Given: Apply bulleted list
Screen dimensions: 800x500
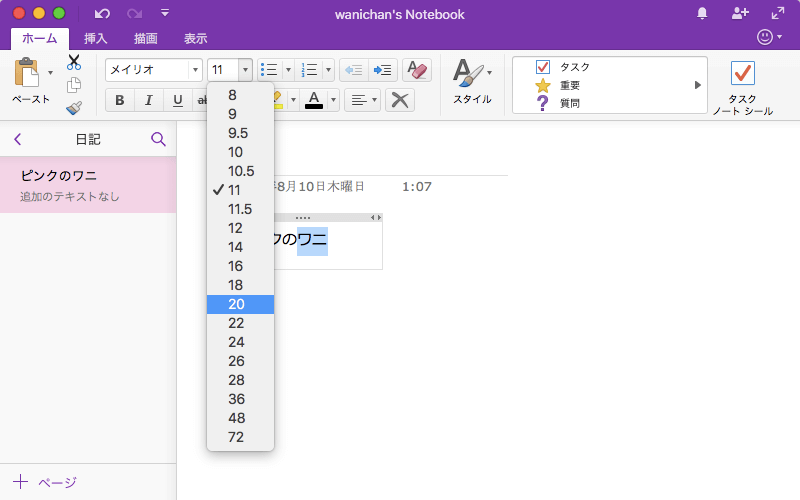Looking at the screenshot, I should tap(269, 70).
